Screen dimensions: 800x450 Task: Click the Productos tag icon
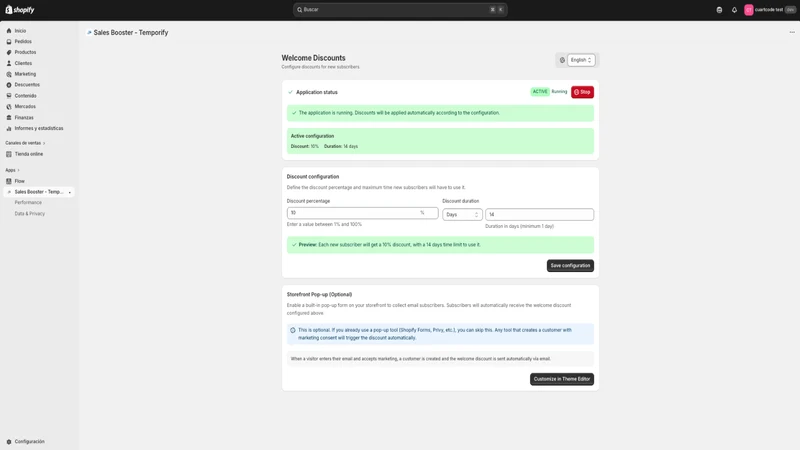pyautogui.click(x=9, y=52)
